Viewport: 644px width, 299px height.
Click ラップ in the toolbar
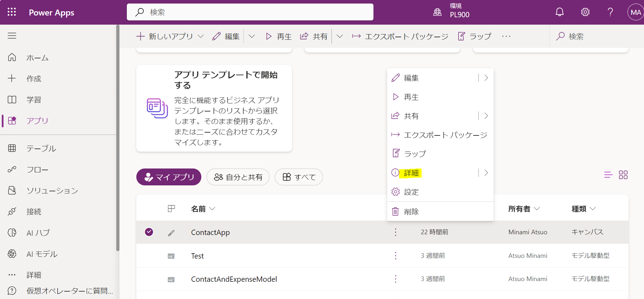pyautogui.click(x=474, y=36)
